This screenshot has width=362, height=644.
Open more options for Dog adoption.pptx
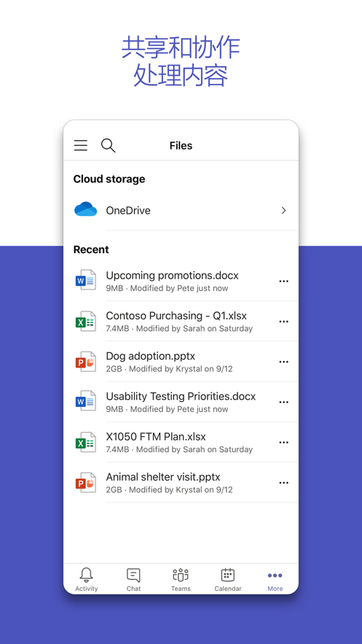tap(283, 362)
